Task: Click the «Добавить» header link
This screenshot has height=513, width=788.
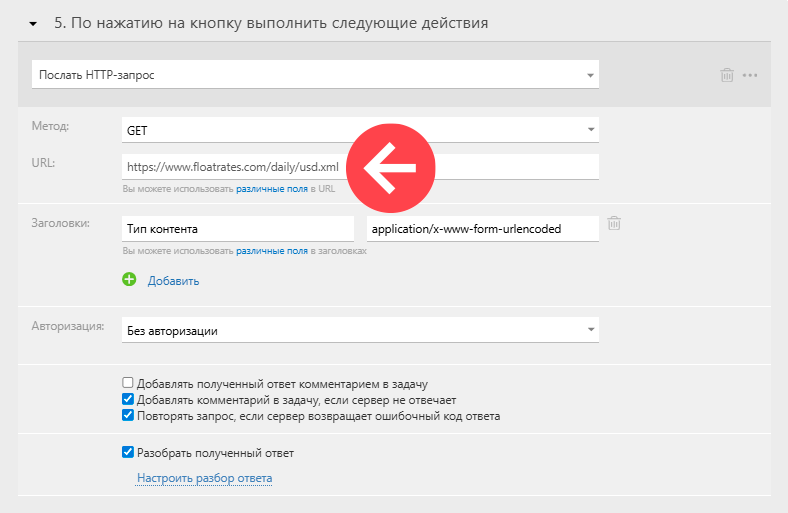Action: [173, 281]
